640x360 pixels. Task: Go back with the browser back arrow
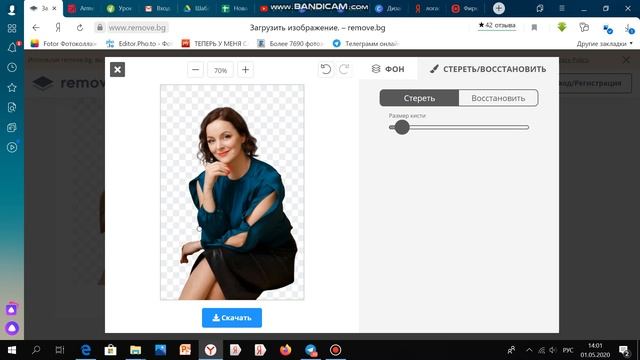click(x=36, y=28)
